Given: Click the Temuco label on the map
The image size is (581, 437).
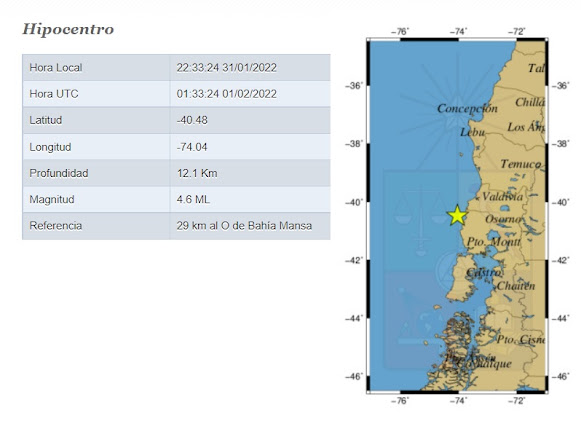Looking at the screenshot, I should (521, 164).
